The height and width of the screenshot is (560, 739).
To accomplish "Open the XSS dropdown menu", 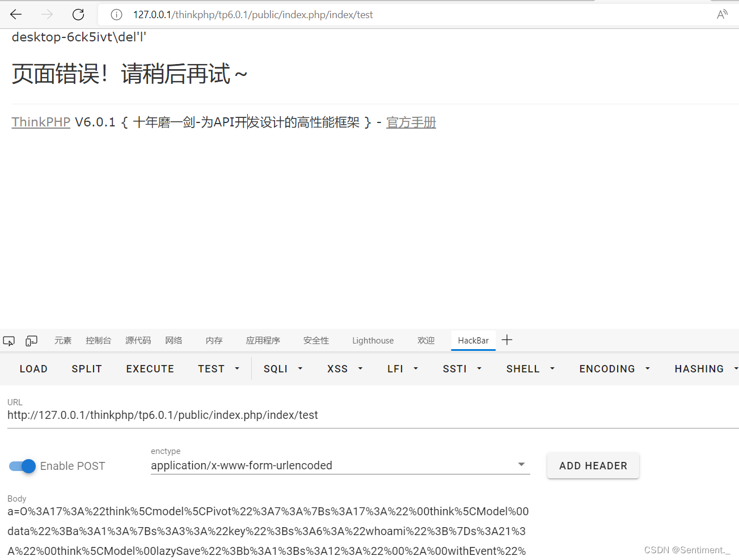I will [x=345, y=369].
